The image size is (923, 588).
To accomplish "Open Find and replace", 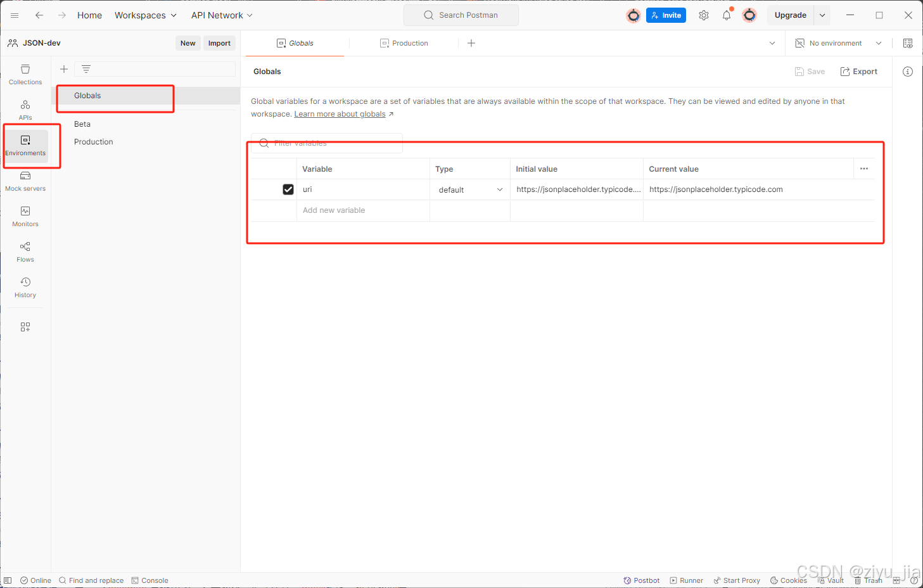I will point(91,580).
